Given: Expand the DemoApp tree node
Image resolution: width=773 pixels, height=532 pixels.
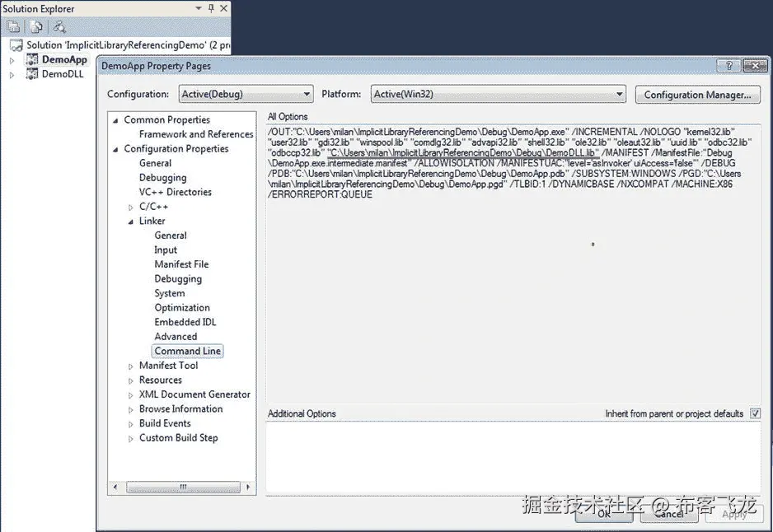Looking at the screenshot, I should click(12, 60).
